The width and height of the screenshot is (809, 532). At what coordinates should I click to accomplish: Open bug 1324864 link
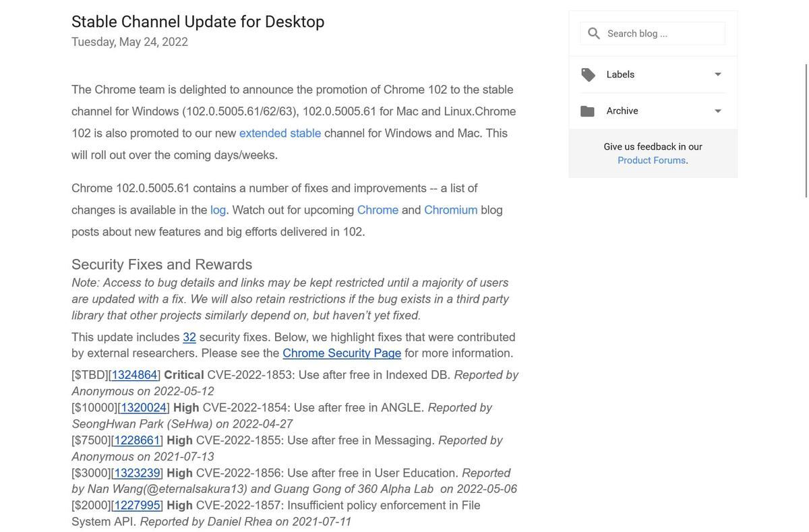pos(134,375)
